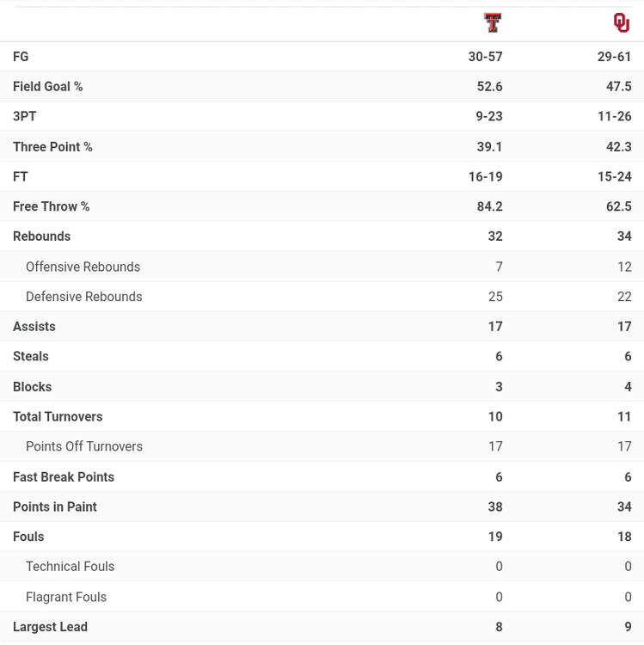644x645 pixels.
Task: Select the Offensive Rebounds sub-row label
Action: [x=83, y=267]
